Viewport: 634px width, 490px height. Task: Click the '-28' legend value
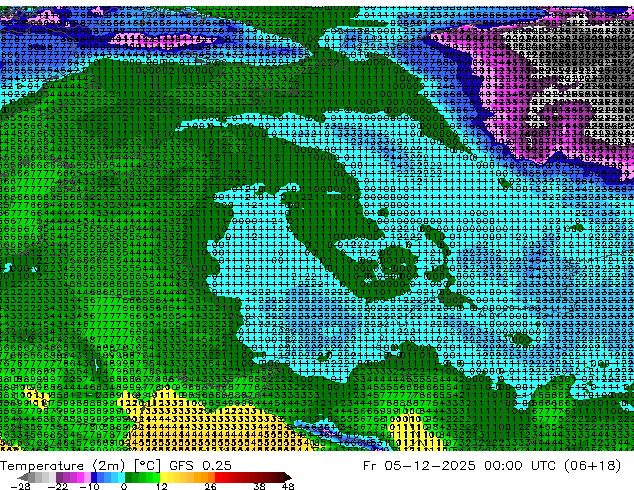(x=20, y=486)
